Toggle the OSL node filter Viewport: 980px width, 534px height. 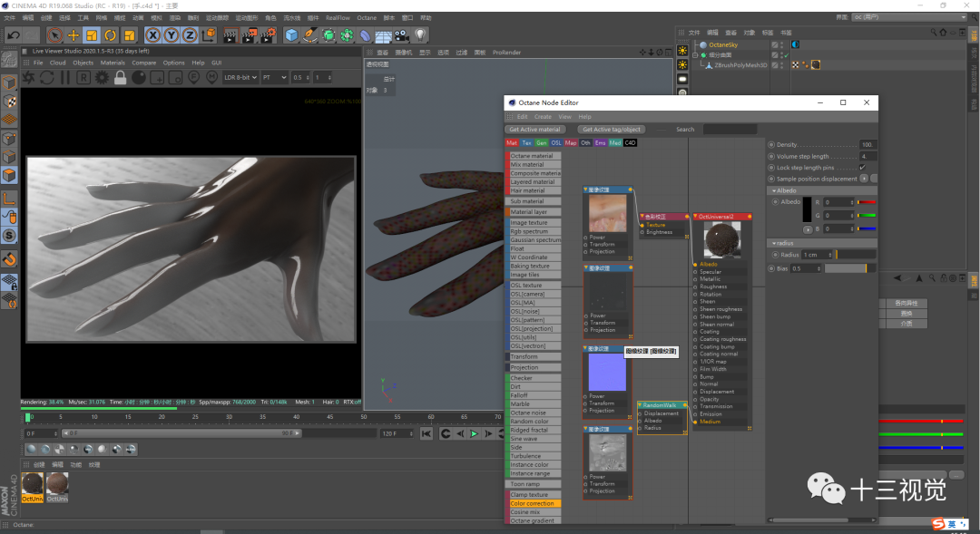point(556,143)
